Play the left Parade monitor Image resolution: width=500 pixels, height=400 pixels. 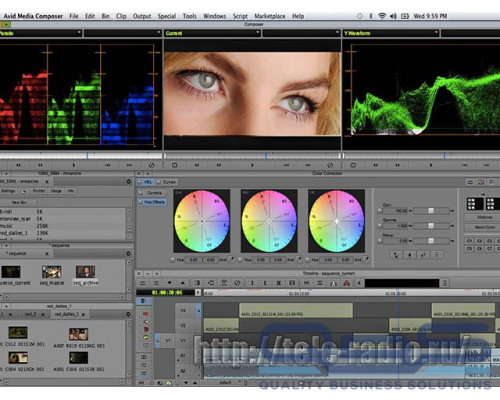tap(74, 165)
